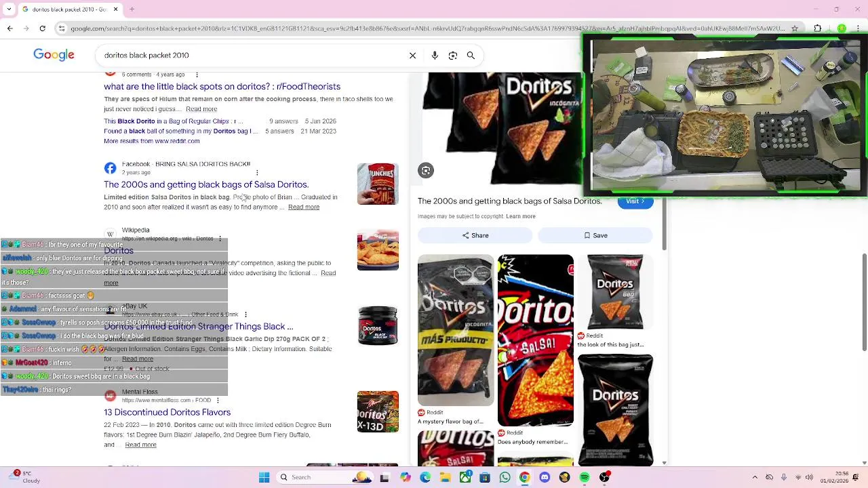The image size is (868, 488).
Task: Open Task View from the taskbar
Action: coord(384,477)
